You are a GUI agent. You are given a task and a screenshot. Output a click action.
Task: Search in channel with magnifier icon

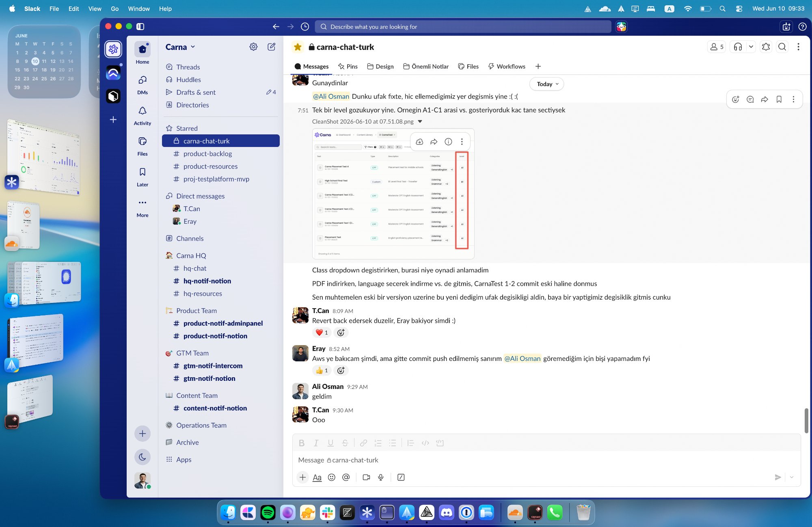click(x=782, y=47)
